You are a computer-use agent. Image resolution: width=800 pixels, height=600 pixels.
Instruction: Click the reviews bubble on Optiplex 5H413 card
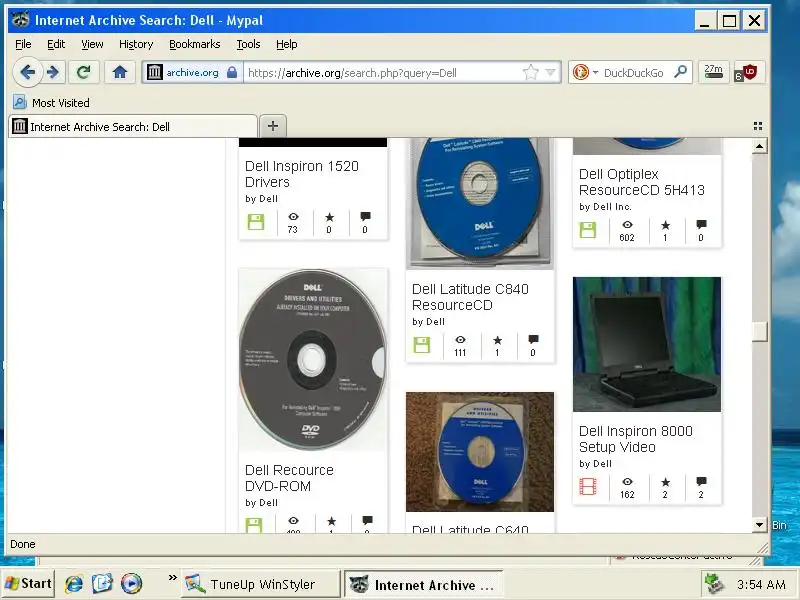tap(702, 224)
